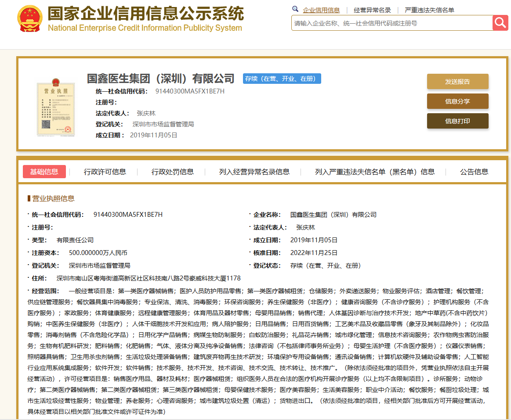Click 登记机关 value in license info section

pyautogui.click(x=99, y=266)
